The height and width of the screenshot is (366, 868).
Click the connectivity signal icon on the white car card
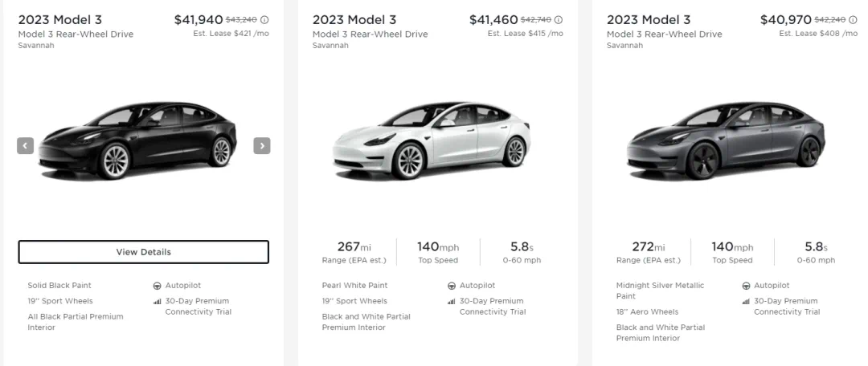[452, 301]
